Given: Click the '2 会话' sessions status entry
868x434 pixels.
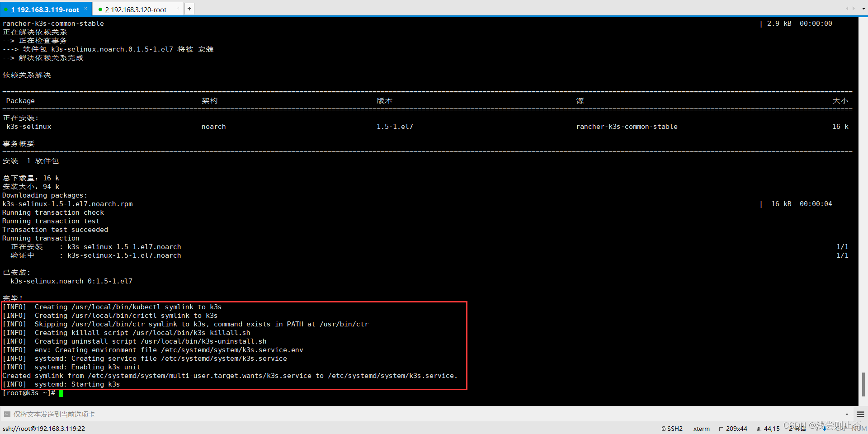Looking at the screenshot, I should (797, 429).
